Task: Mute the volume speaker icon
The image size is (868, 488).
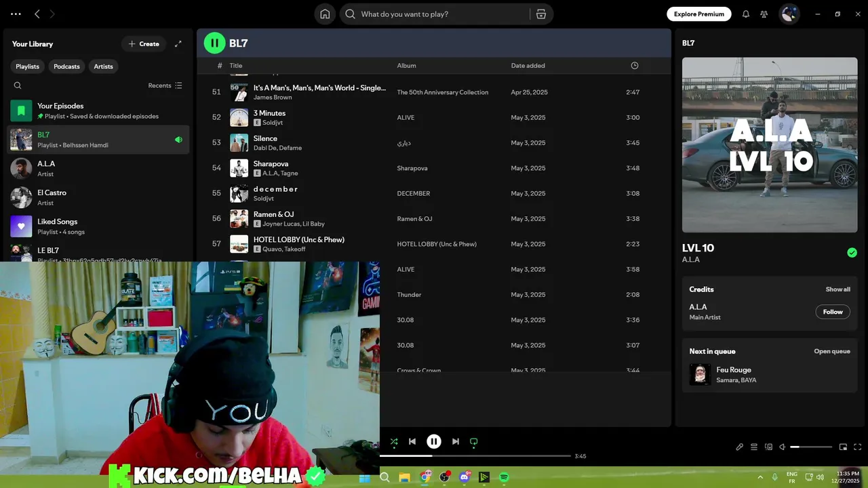Action: click(x=783, y=447)
